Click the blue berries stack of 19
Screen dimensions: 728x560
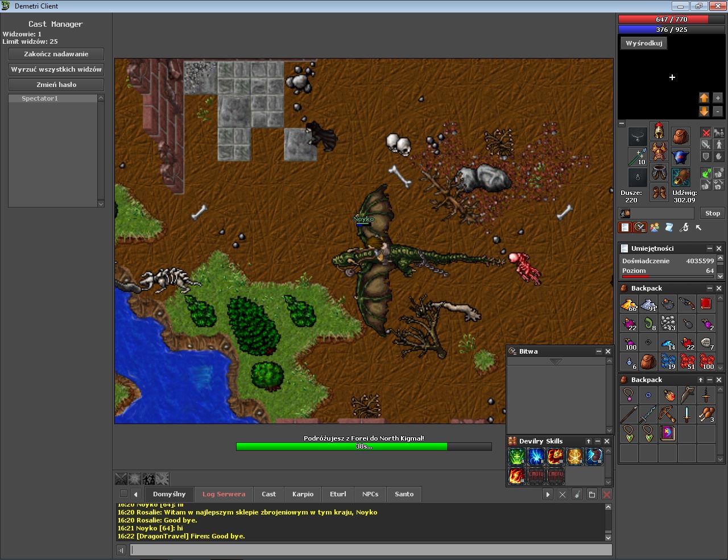(667, 362)
